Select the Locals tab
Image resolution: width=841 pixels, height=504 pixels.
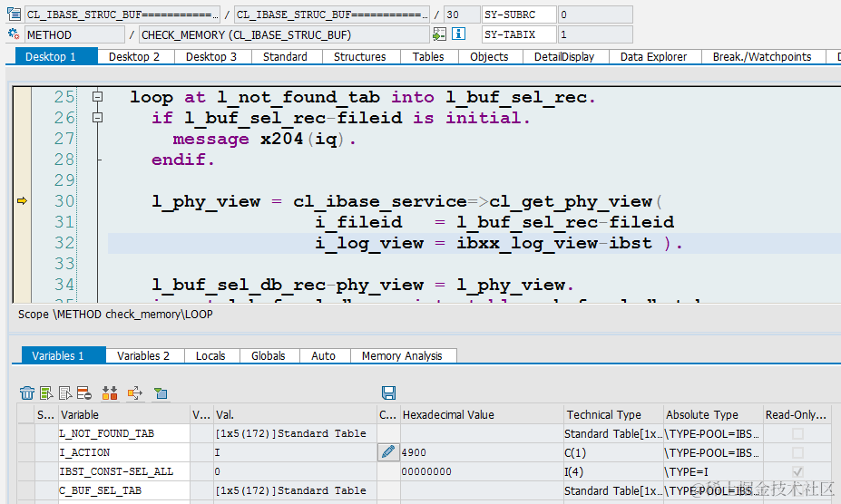tap(210, 356)
